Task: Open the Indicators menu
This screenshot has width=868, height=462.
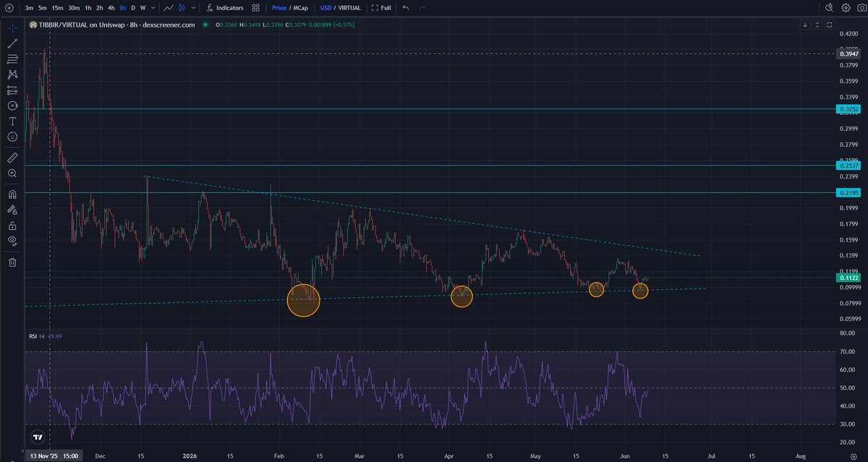Action: pyautogui.click(x=225, y=8)
